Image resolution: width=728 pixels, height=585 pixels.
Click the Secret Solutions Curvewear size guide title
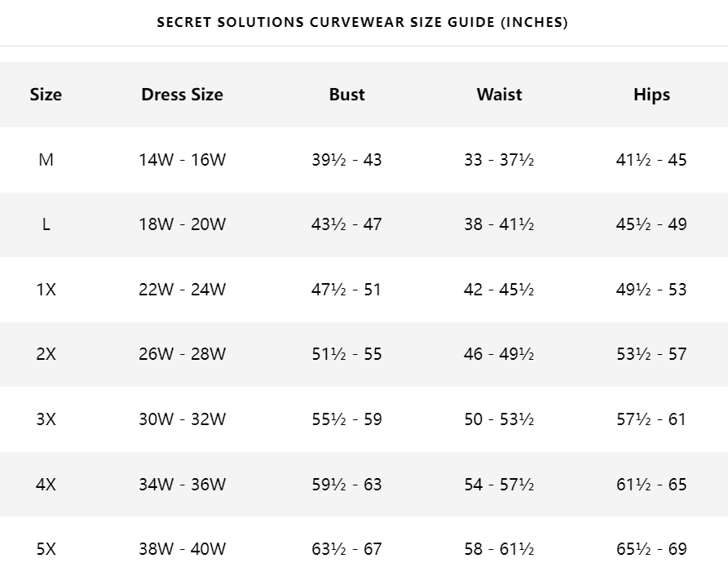click(x=362, y=22)
